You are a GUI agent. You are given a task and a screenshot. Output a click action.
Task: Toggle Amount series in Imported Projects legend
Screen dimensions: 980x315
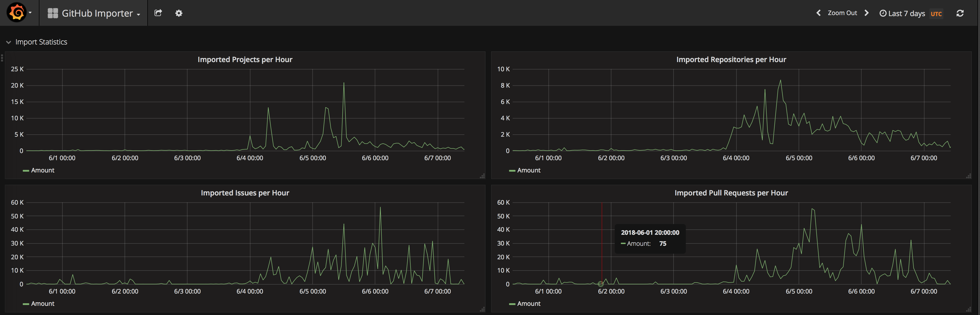coord(43,170)
